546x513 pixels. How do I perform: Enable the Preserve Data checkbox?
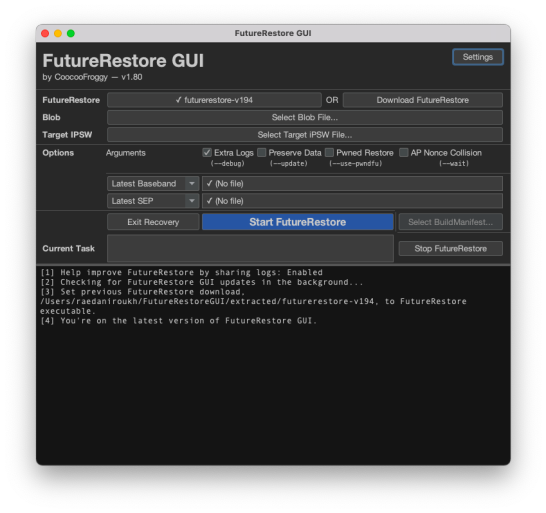pyautogui.click(x=262, y=153)
